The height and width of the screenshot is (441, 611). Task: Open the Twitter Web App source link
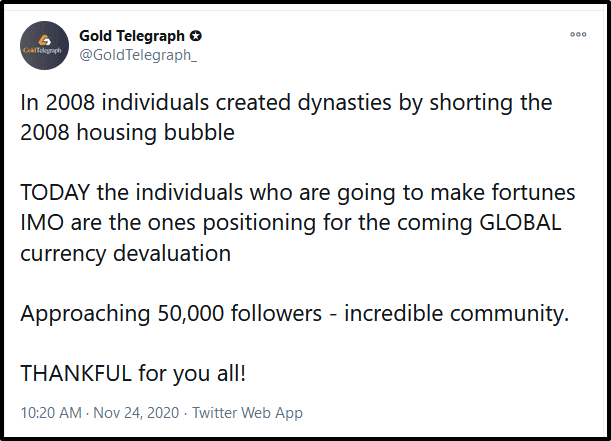247,413
